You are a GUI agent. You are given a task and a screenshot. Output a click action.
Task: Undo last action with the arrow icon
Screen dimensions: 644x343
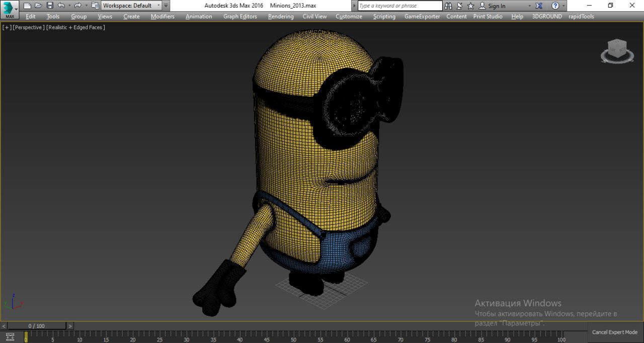click(x=61, y=6)
